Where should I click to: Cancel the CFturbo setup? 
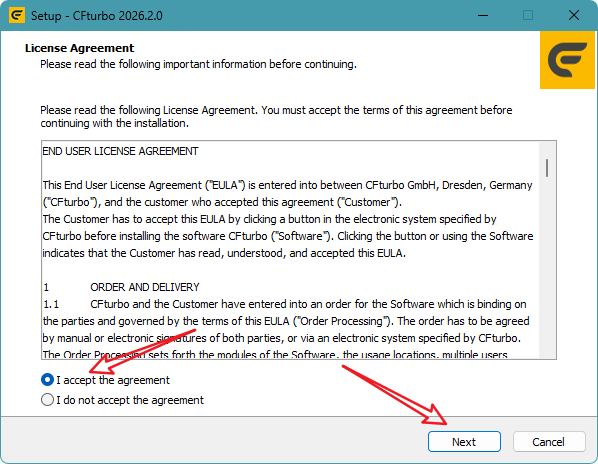point(549,442)
